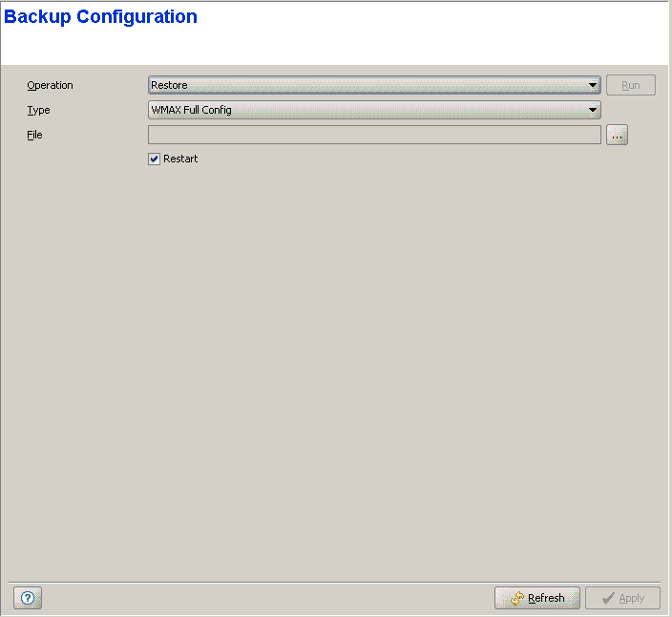
Task: Click the Refresh arrows icon
Action: (x=517, y=598)
